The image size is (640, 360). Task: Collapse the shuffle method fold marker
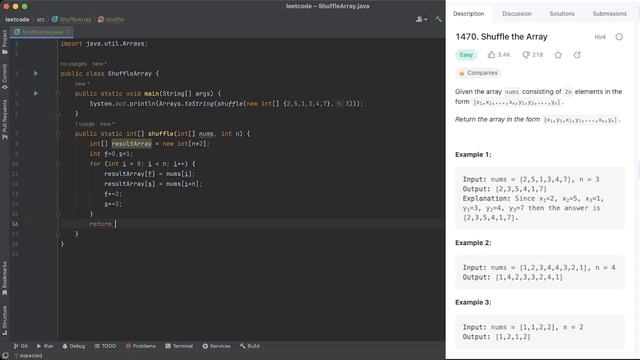(x=58, y=133)
